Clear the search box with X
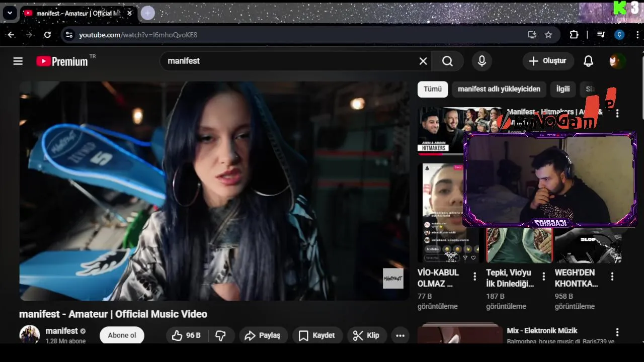This screenshot has height=362, width=644. [423, 61]
